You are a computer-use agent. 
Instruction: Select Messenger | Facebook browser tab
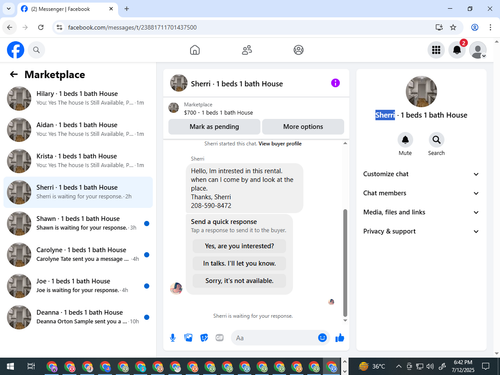coord(67,9)
